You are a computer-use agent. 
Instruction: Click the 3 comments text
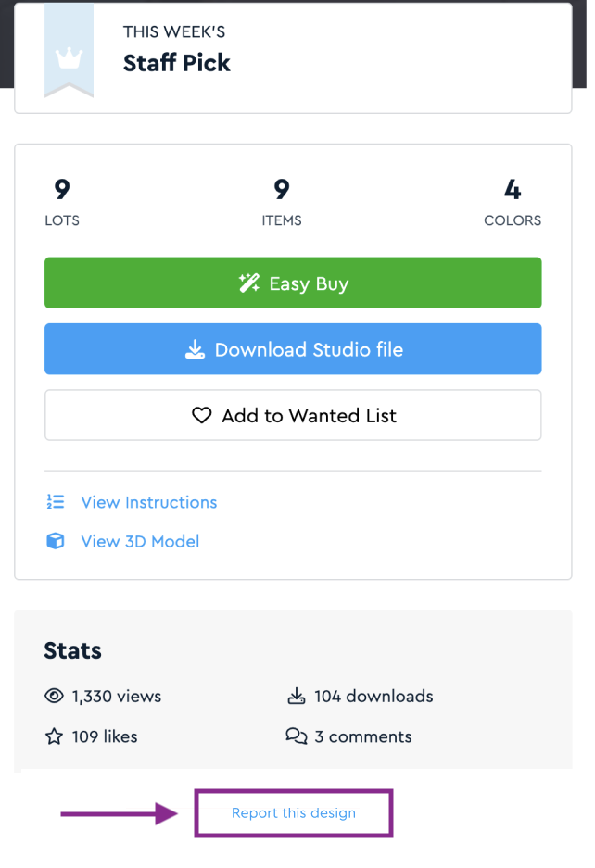click(362, 737)
